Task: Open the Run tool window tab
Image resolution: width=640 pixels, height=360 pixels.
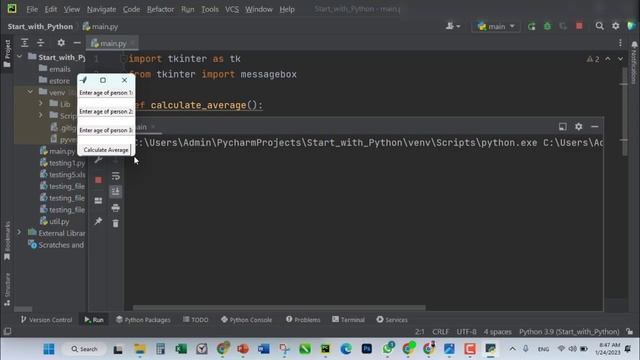Action: [x=94, y=320]
